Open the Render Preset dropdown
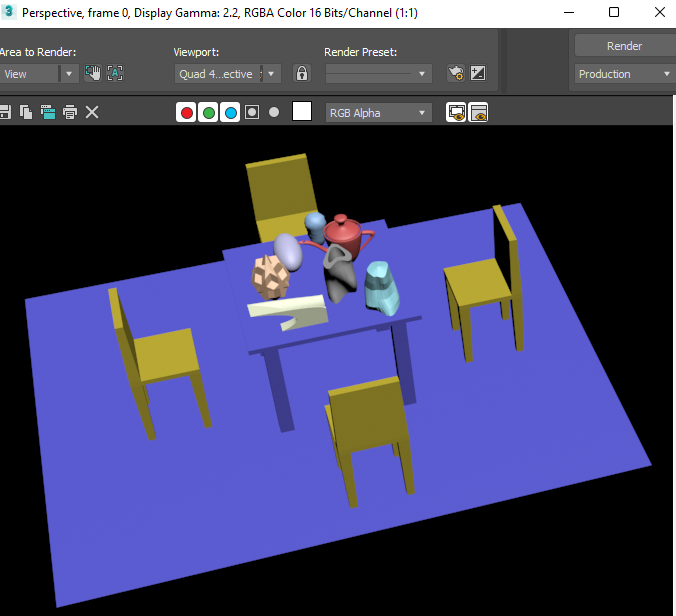The width and height of the screenshot is (676, 616). [379, 74]
